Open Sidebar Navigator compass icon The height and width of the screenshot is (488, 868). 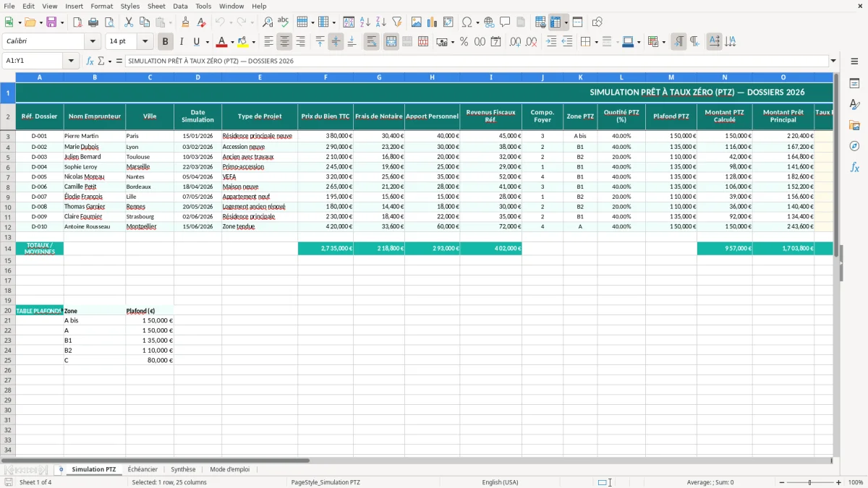coord(854,146)
